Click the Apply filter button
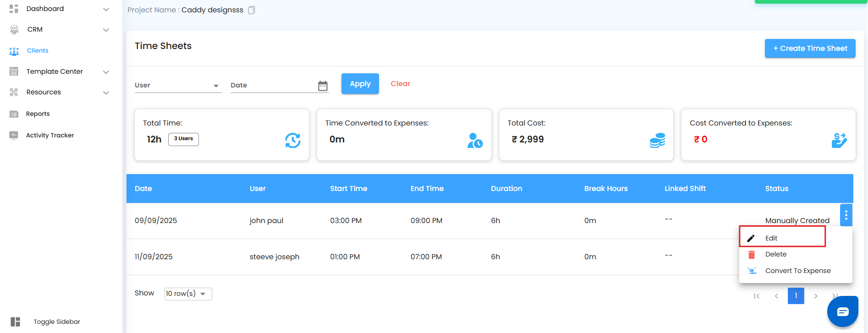 pyautogui.click(x=360, y=84)
